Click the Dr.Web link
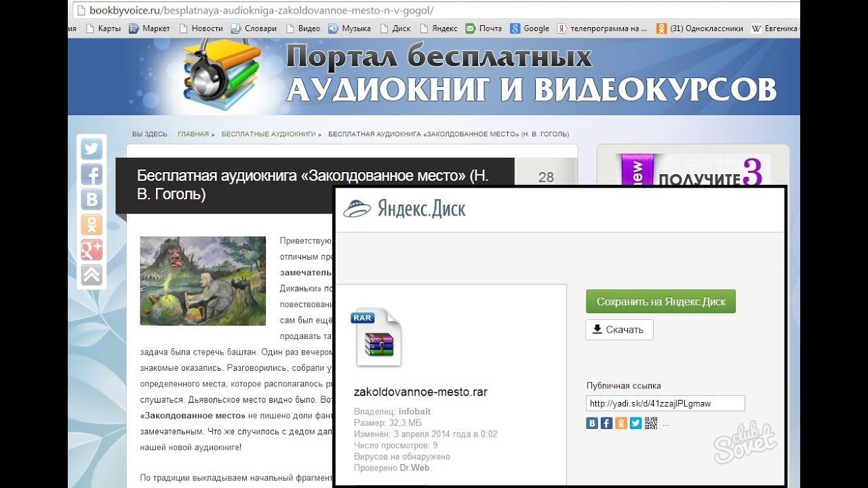Viewport: 868px width, 488px height. pos(414,468)
